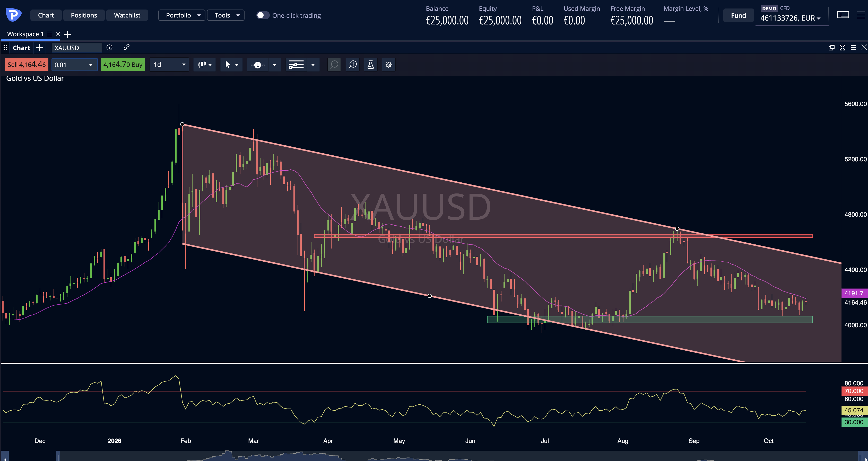868x461 pixels.
Task: Open the Positions tab
Action: point(84,15)
